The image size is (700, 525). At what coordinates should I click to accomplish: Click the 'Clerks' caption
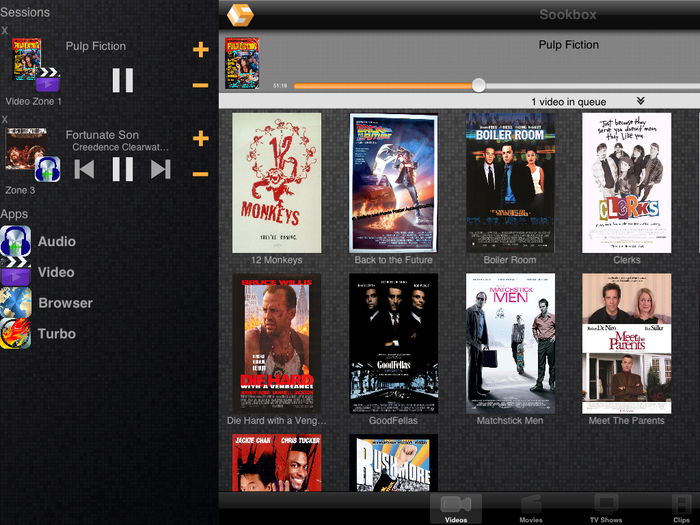pos(627,260)
